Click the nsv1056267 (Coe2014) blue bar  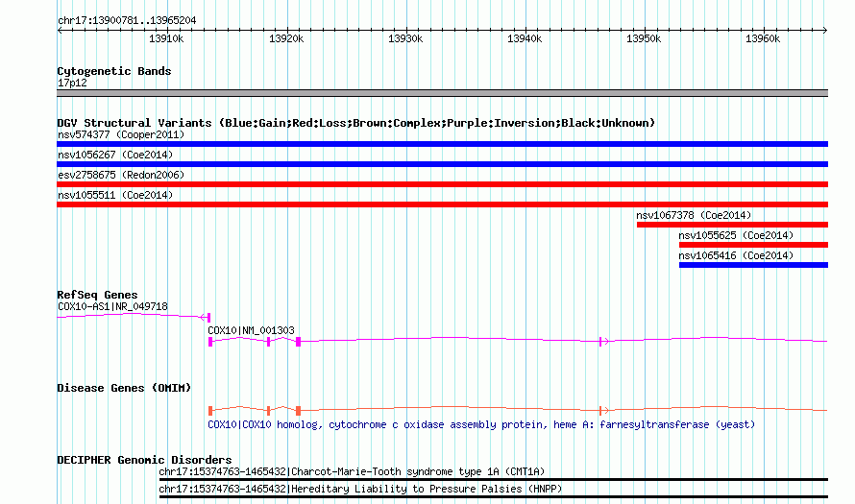442,164
